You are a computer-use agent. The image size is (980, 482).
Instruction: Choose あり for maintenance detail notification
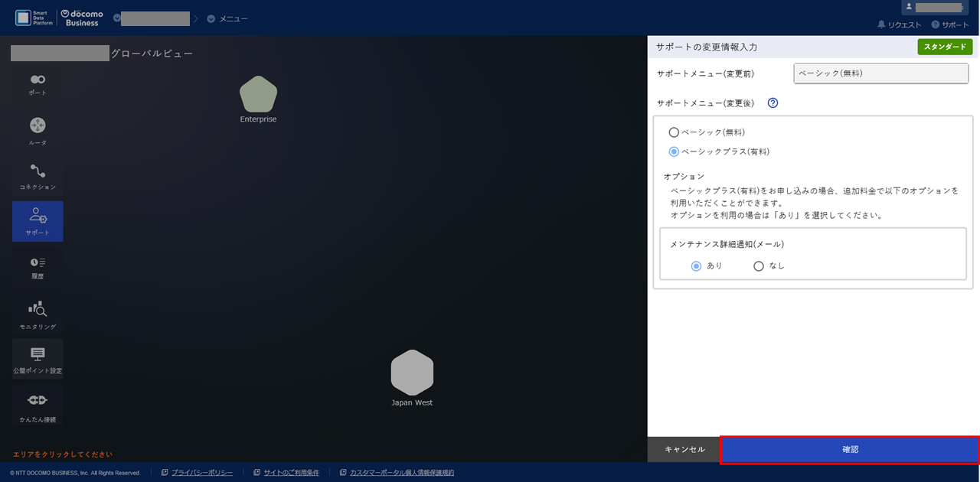[696, 266]
